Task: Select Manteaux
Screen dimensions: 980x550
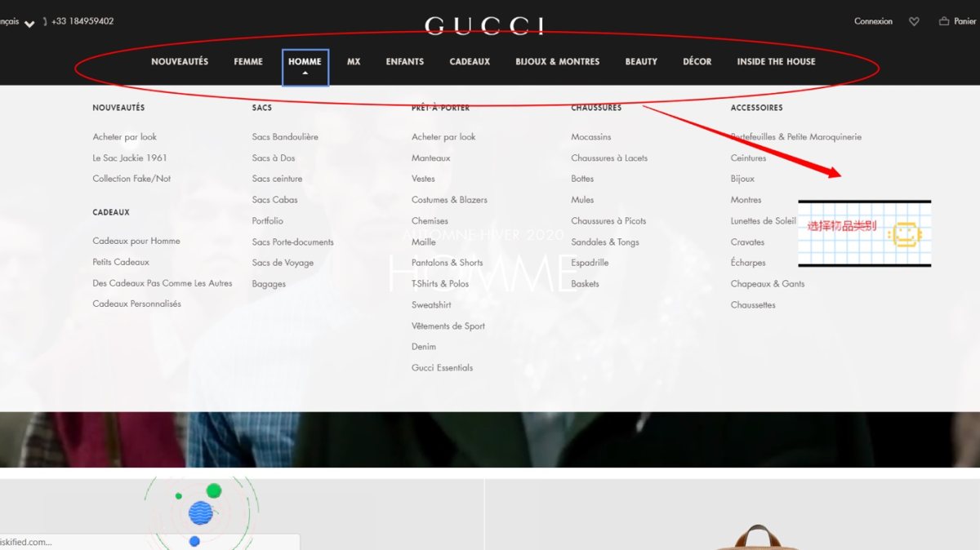Action: [x=431, y=157]
